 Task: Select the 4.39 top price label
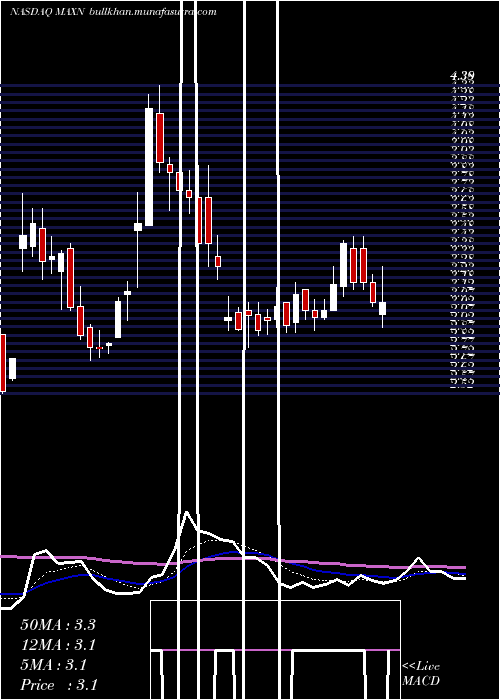pyautogui.click(x=462, y=76)
